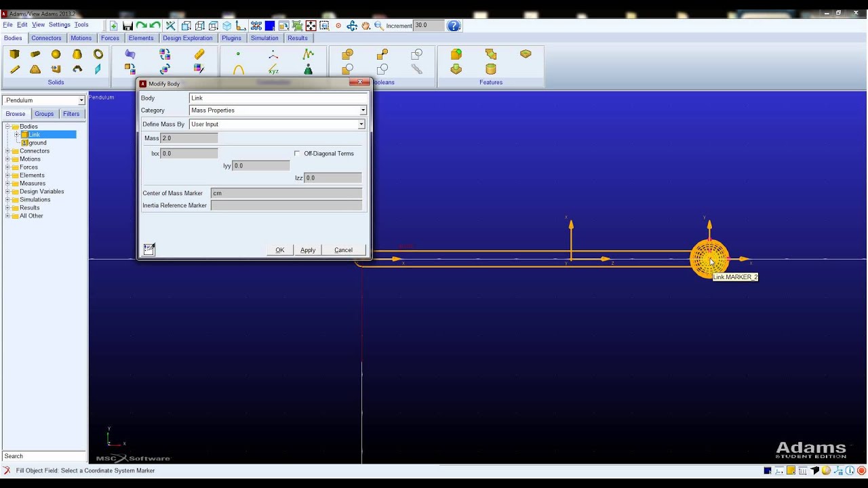The width and height of the screenshot is (868, 488).
Task: Select the point construction tool
Action: (238, 54)
